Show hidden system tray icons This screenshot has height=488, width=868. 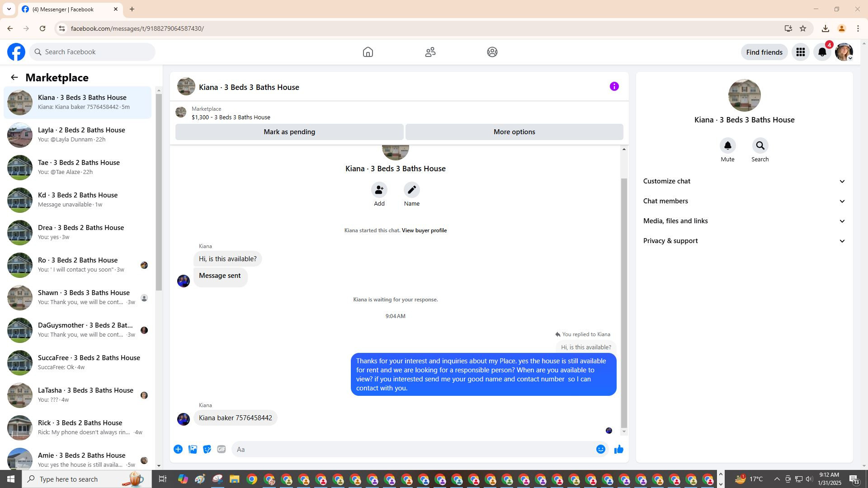point(777,479)
